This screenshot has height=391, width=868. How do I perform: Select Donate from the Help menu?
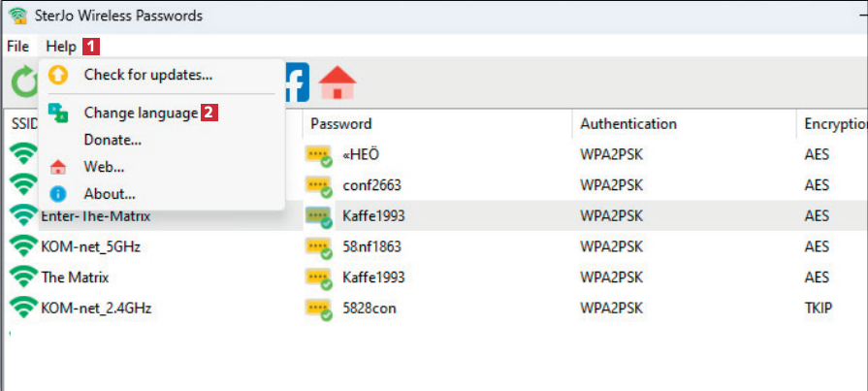[113, 140]
